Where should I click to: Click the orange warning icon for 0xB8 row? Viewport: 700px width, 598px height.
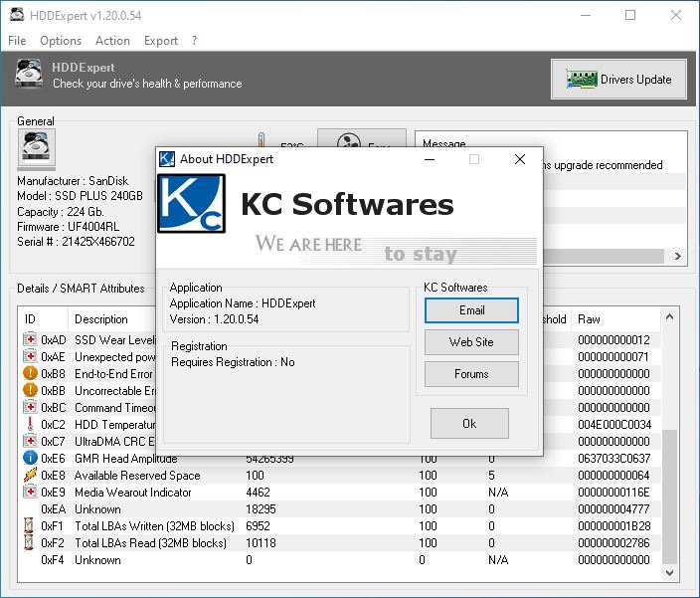pyautogui.click(x=30, y=373)
